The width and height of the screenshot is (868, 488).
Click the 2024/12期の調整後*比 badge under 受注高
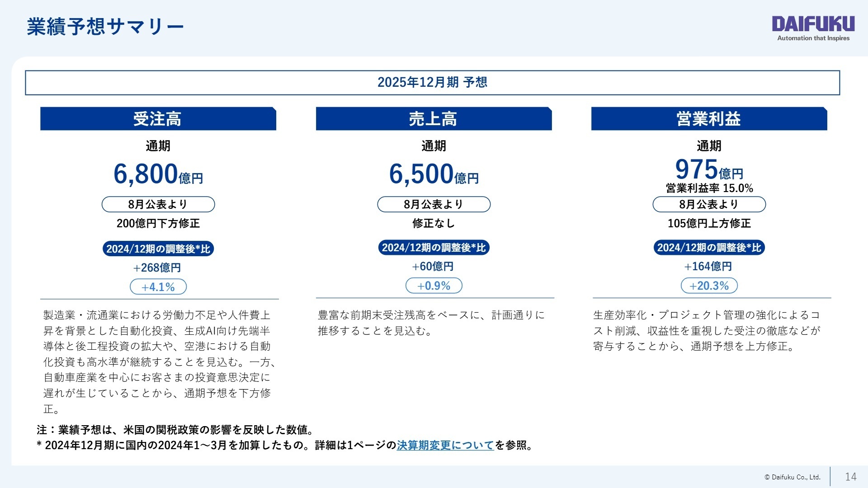coord(158,248)
